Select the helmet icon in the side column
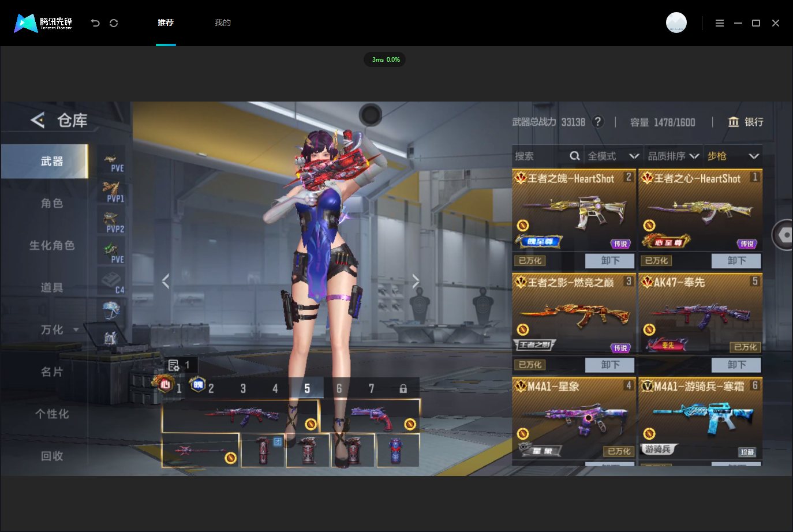 tap(111, 310)
